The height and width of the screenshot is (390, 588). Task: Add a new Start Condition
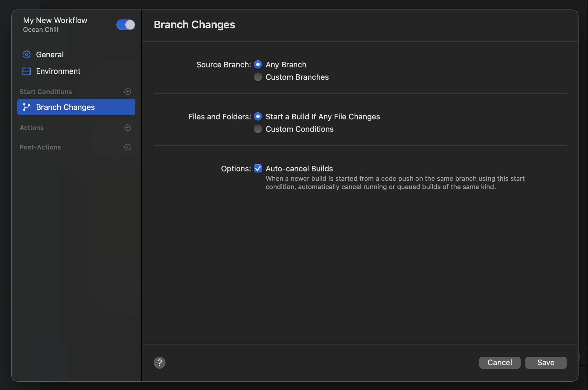coord(128,92)
